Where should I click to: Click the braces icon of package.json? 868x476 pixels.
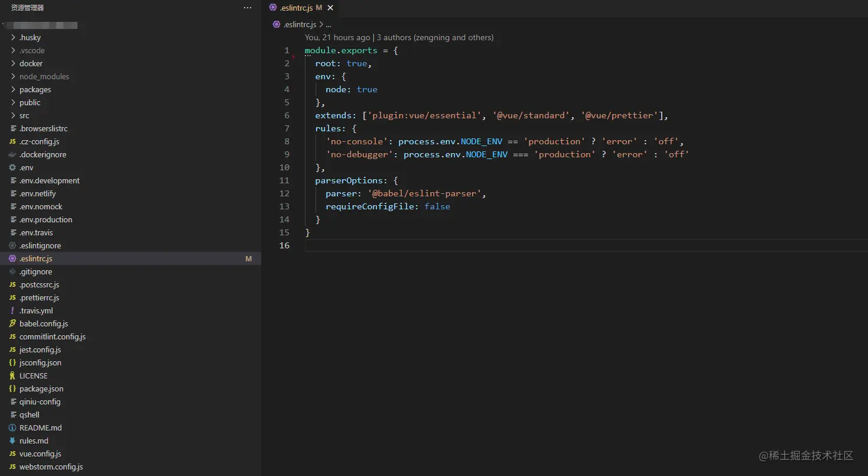click(x=13, y=388)
